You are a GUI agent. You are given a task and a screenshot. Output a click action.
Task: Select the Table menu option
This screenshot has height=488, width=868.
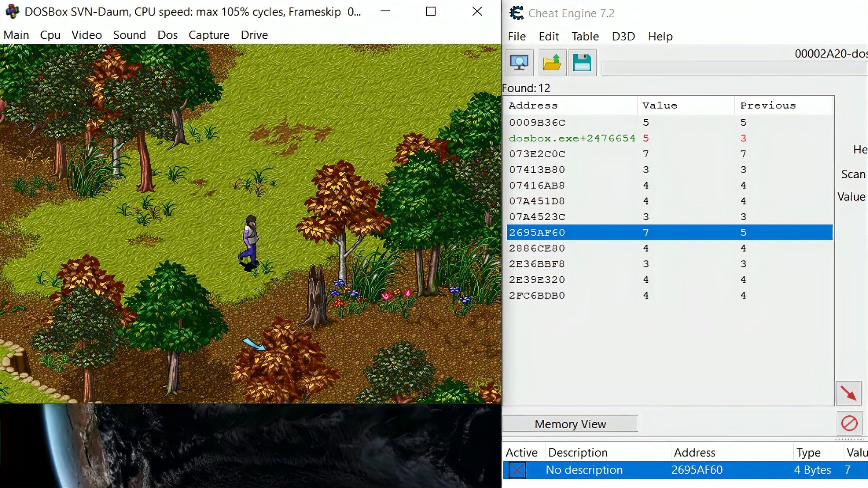584,37
